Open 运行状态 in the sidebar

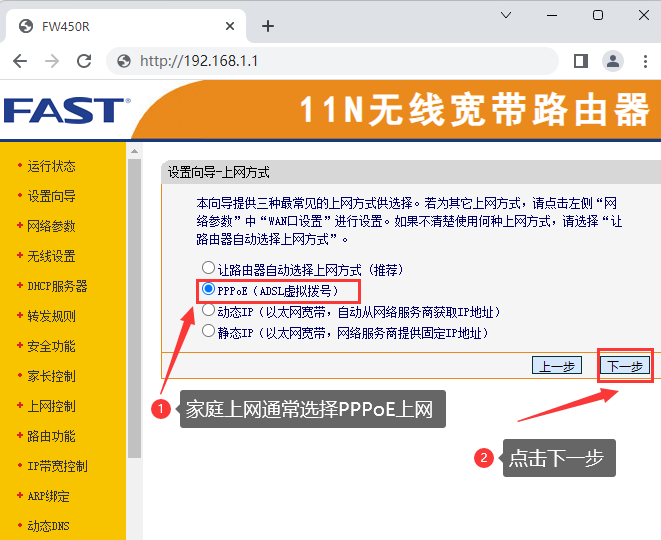pyautogui.click(x=51, y=166)
